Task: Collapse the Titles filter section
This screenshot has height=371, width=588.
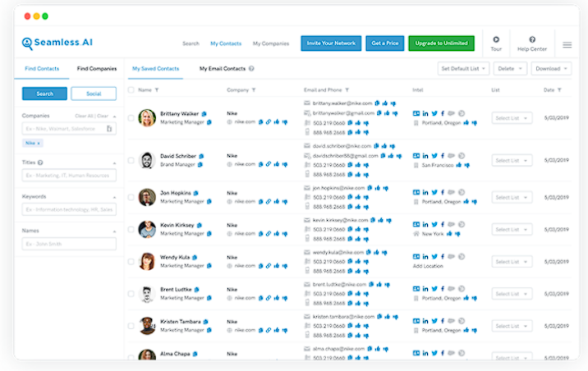Action: pos(114,163)
